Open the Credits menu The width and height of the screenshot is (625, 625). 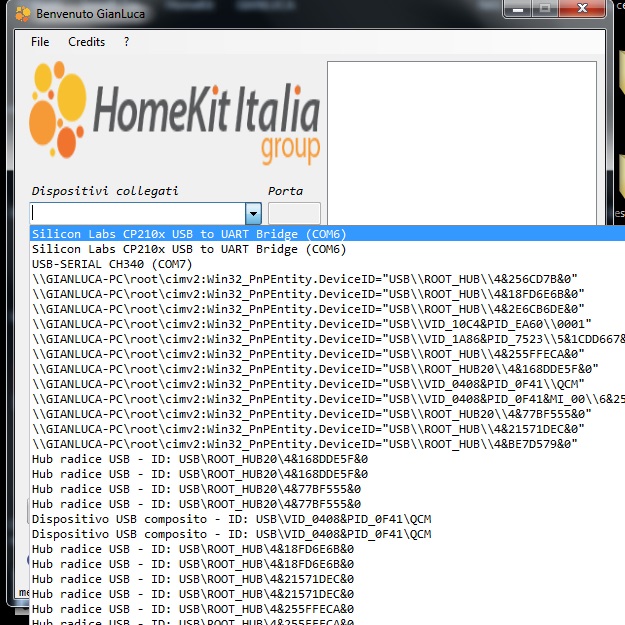[x=86, y=42]
